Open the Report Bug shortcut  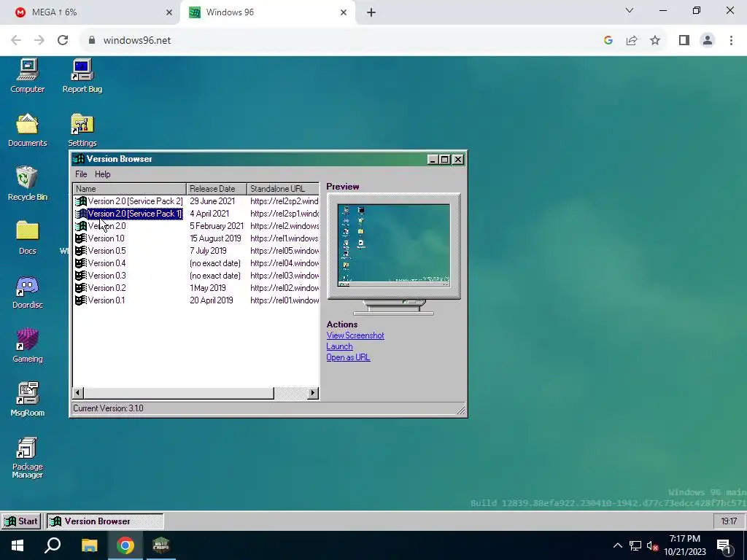coord(82,76)
